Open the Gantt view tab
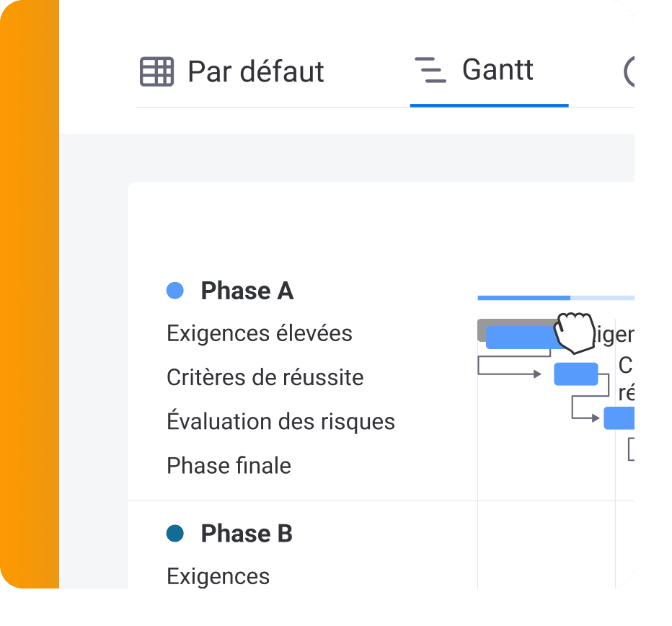 coord(490,71)
